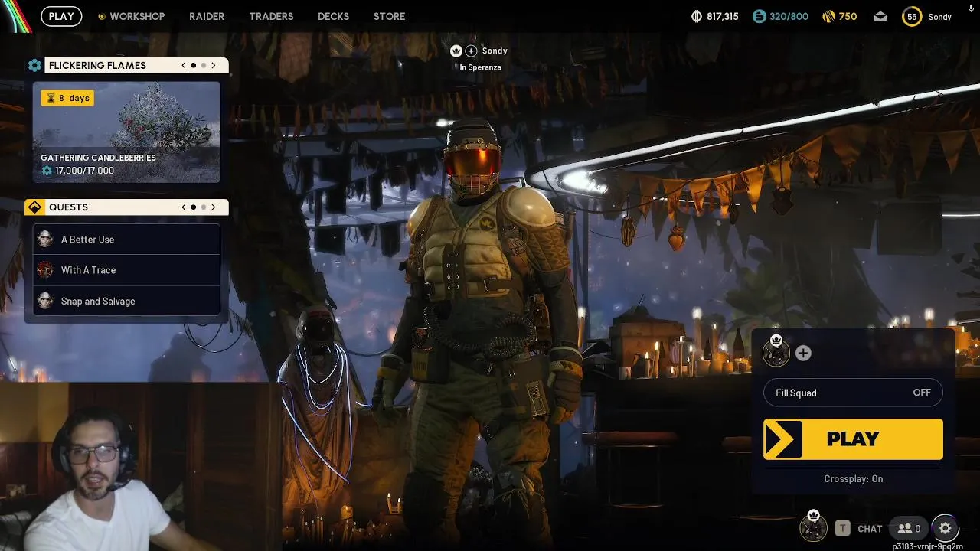The width and height of the screenshot is (980, 551).
Task: Click the In Speranza status text
Action: [x=480, y=67]
